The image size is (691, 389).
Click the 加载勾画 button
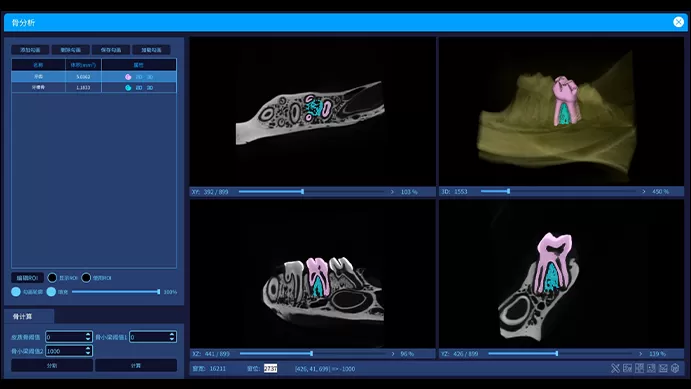point(151,50)
